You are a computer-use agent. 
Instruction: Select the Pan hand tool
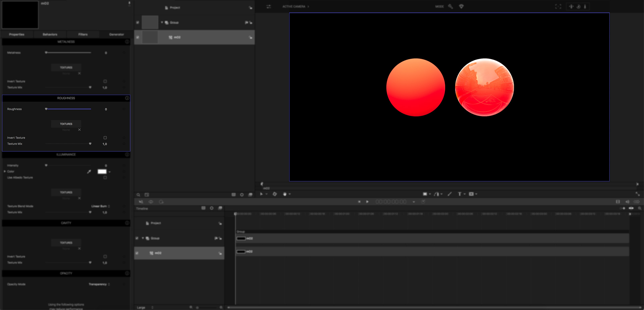(x=285, y=194)
